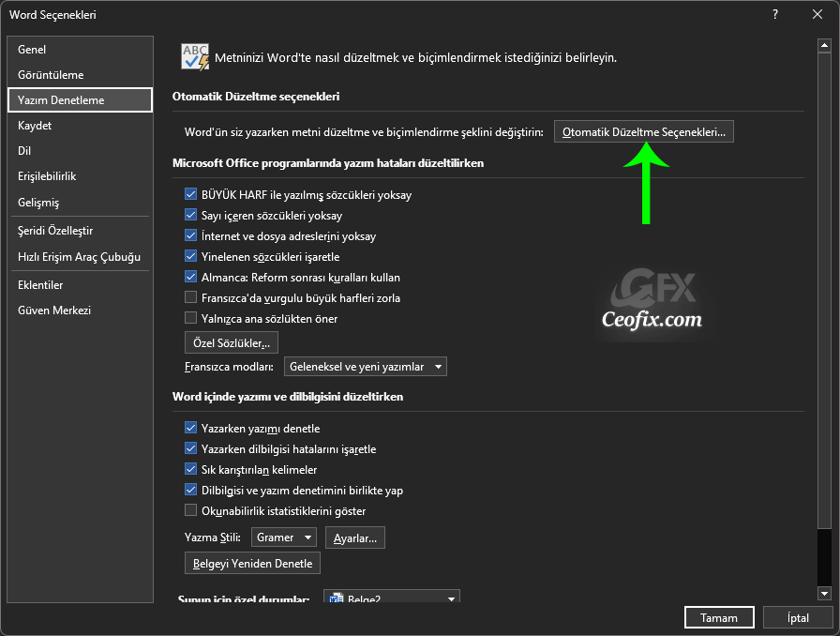Click Belgeyi Yeniden Denetle button
Image resolution: width=840 pixels, height=636 pixels.
click(x=252, y=564)
